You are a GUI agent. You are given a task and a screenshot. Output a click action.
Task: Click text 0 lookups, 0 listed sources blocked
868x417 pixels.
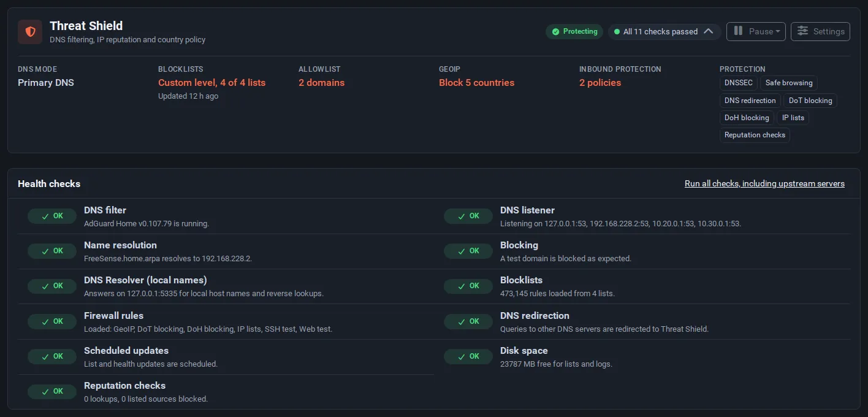pos(146,399)
